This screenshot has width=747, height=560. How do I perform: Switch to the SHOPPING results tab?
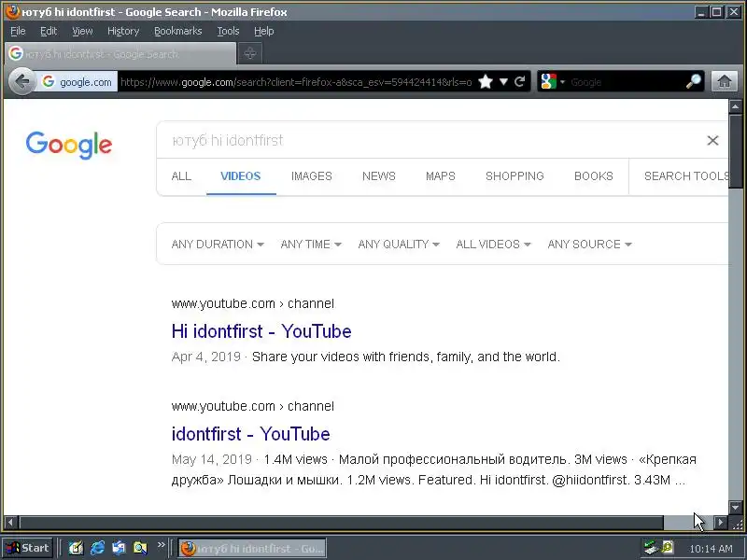[x=514, y=176]
